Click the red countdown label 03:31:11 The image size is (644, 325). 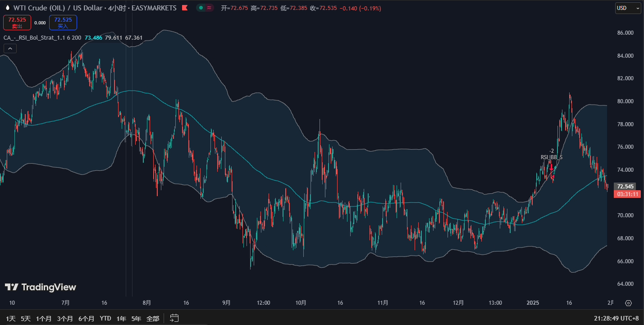coord(628,194)
